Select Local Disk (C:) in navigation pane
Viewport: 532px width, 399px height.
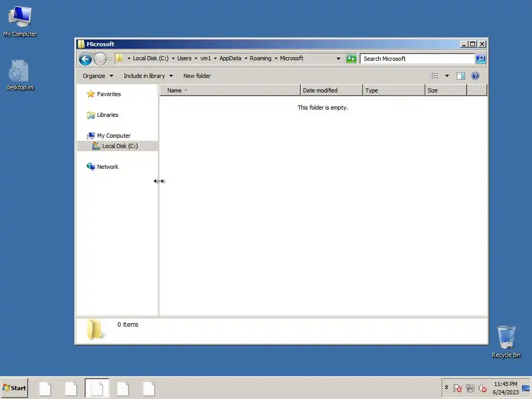120,146
